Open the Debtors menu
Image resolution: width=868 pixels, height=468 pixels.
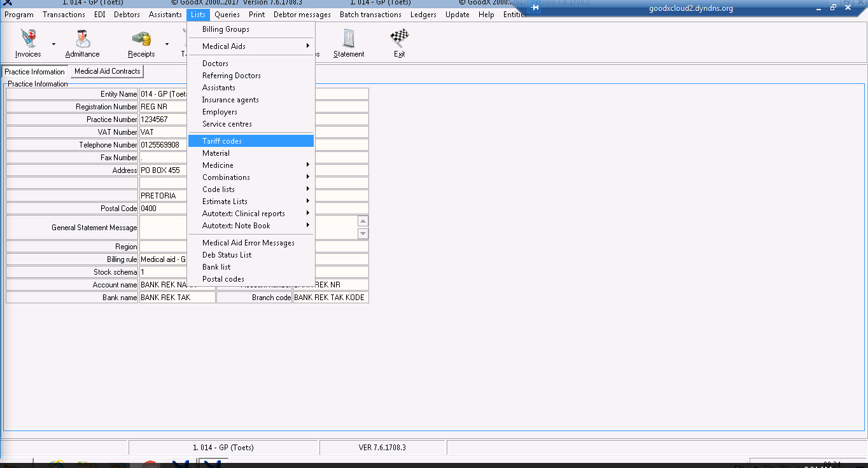(127, 15)
